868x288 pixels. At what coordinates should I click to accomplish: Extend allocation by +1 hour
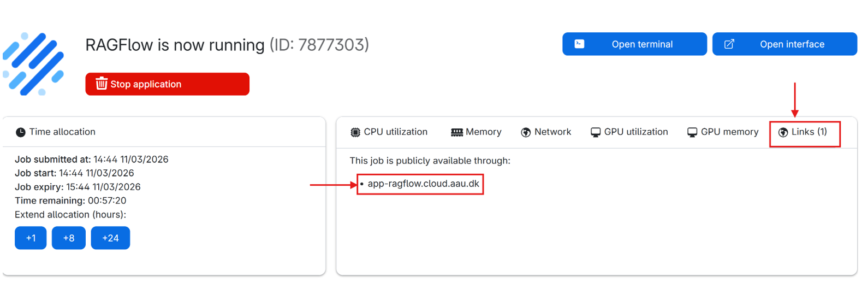point(31,238)
